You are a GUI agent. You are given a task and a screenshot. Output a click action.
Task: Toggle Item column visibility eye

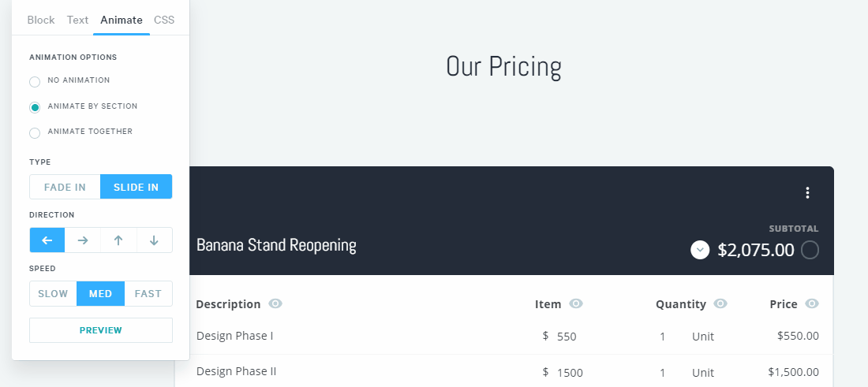(576, 303)
